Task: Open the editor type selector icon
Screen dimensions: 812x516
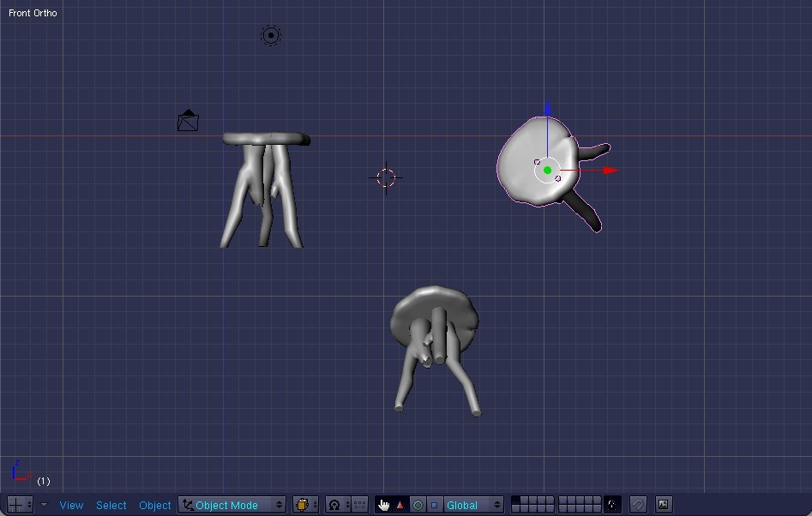Action: click(x=17, y=505)
